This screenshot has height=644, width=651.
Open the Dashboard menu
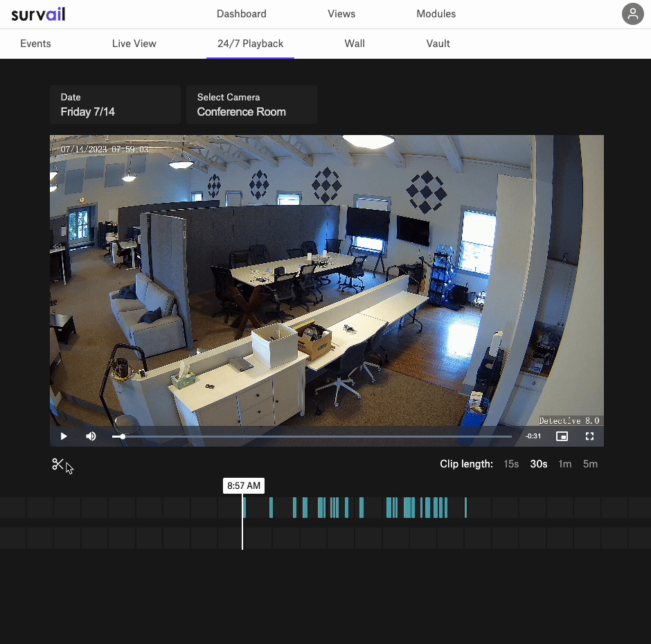pos(241,14)
